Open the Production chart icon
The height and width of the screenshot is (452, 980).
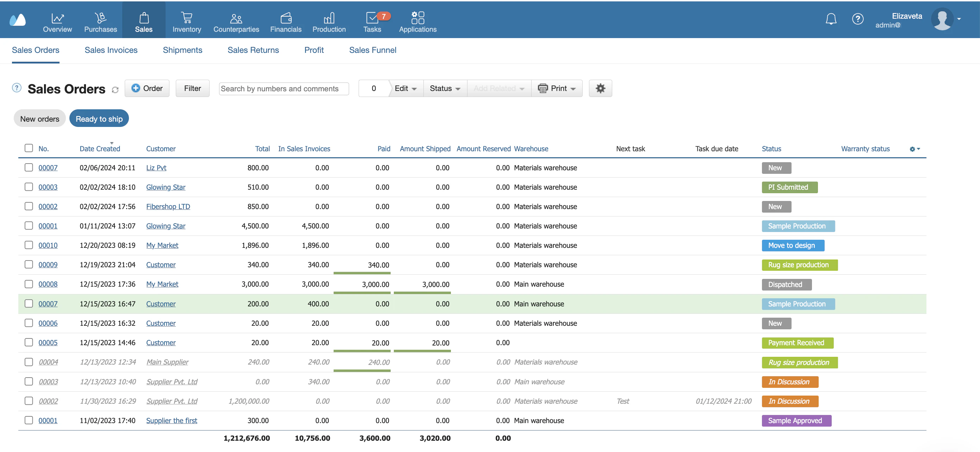point(329,18)
